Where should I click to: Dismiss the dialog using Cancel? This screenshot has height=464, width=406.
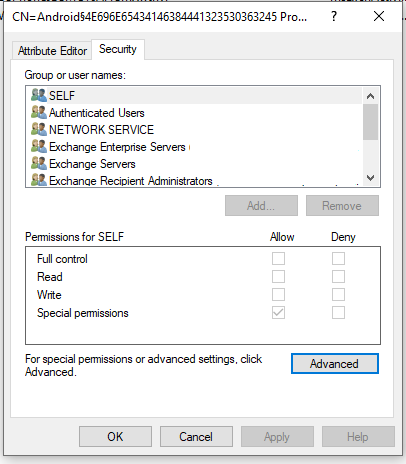(x=196, y=437)
